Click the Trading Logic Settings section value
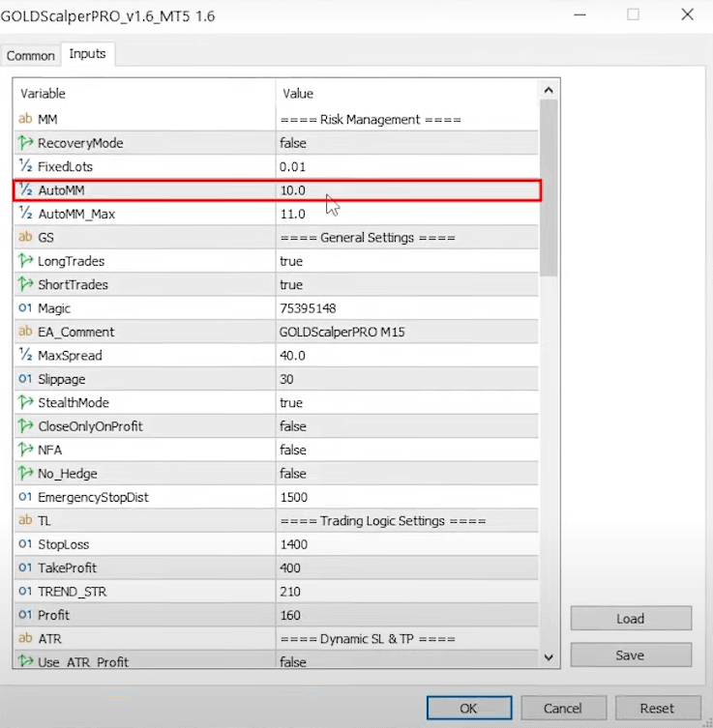 [383, 520]
